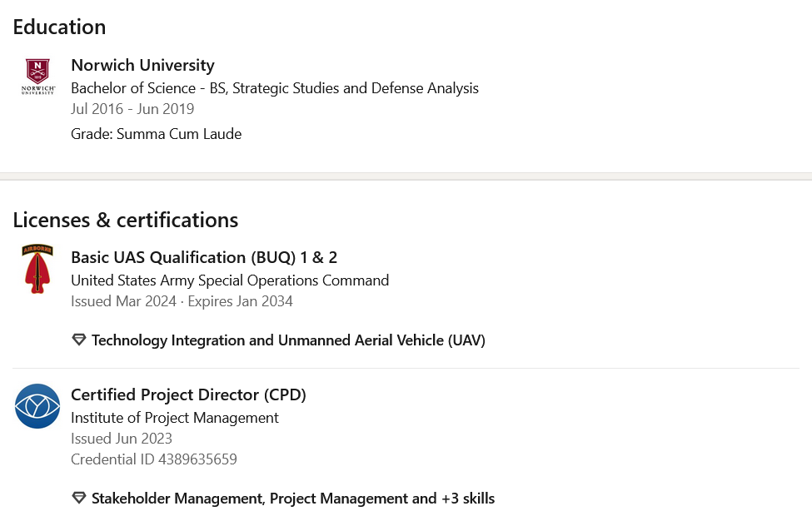
Task: Click the diamond skills icon beside Technology Integration
Action: [79, 340]
